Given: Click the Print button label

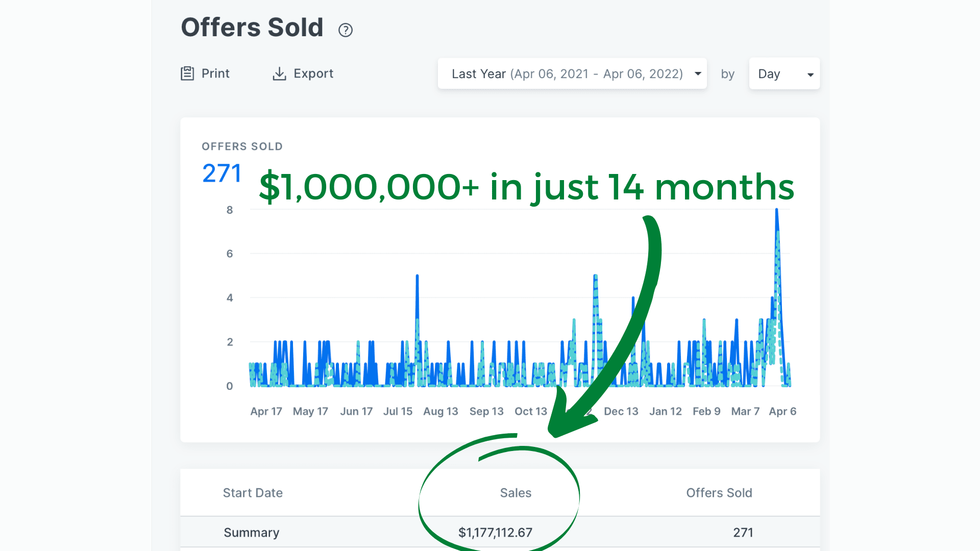Looking at the screenshot, I should 215,73.
